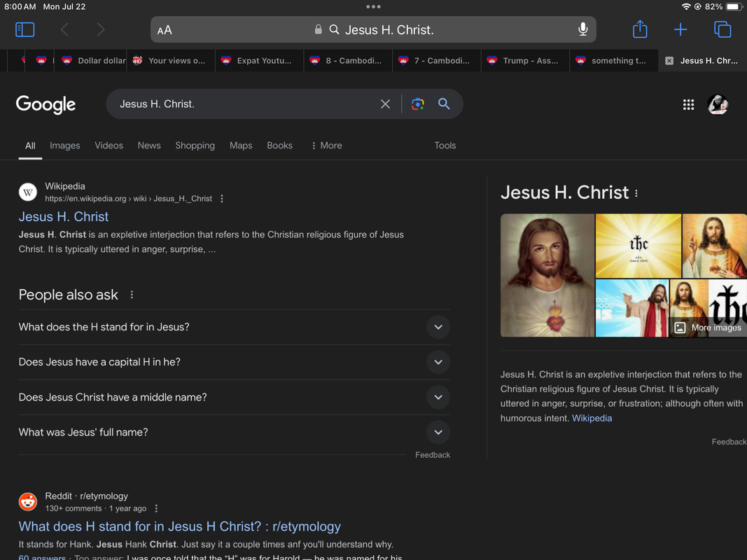Viewport: 747px width, 560px height.
Task: Open 'More images' in knowledge panel
Action: click(709, 328)
